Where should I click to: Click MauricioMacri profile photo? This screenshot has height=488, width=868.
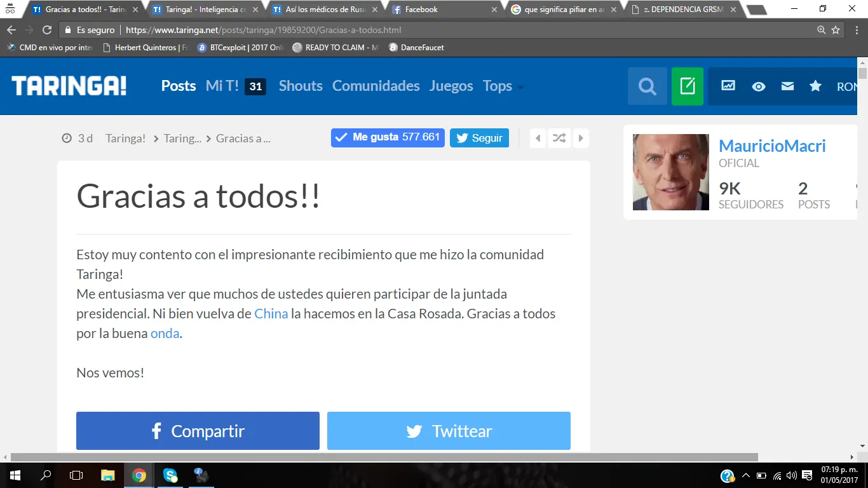tap(671, 172)
